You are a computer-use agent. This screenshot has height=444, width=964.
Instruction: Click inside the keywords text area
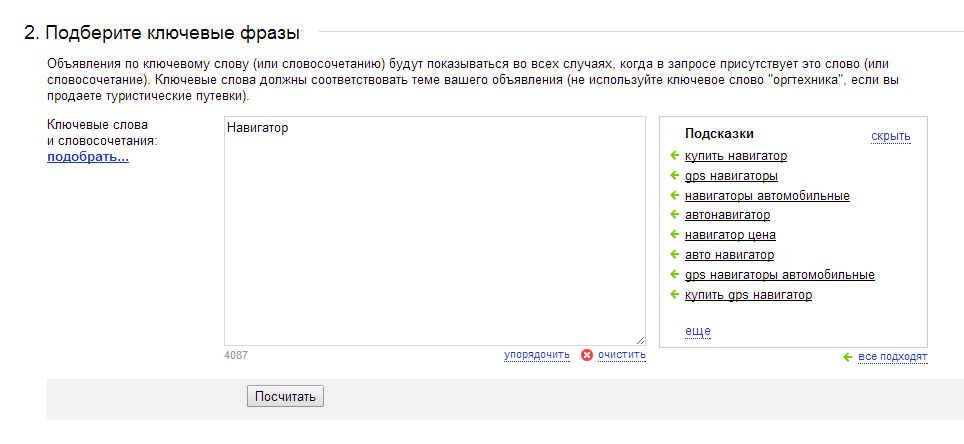click(x=435, y=231)
